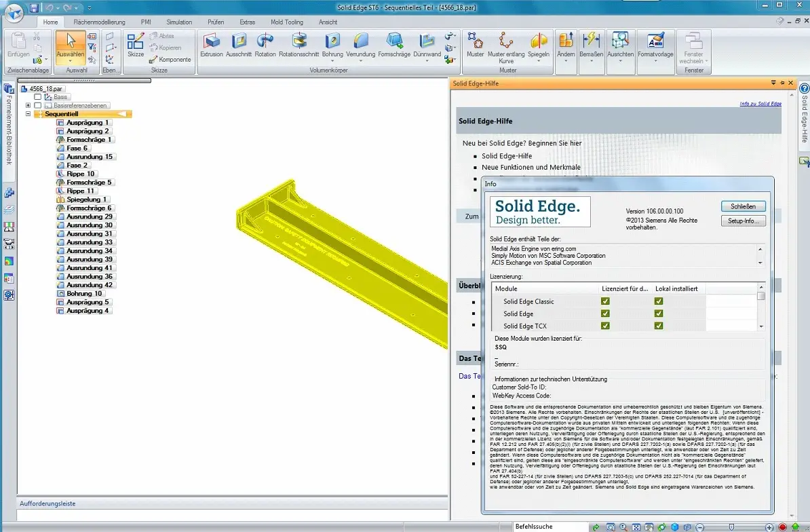Click the Befehlssuche search field
The image size is (810, 532).
(x=549, y=527)
